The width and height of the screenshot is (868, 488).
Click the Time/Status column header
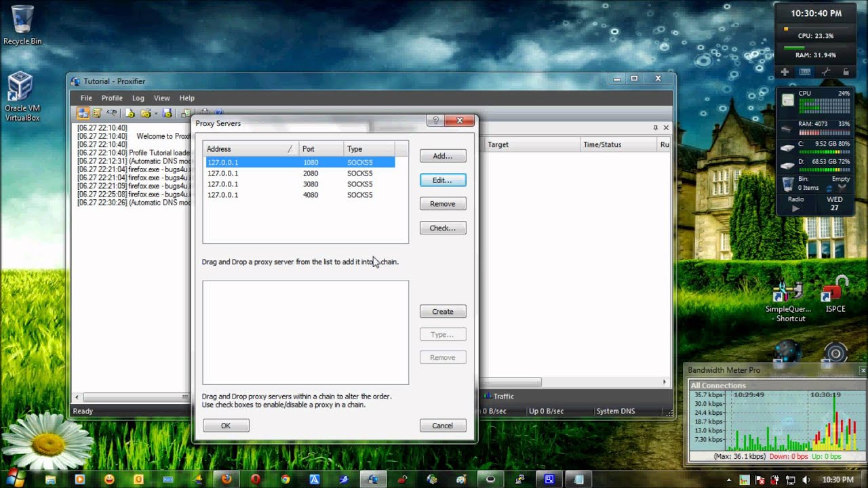click(x=618, y=144)
